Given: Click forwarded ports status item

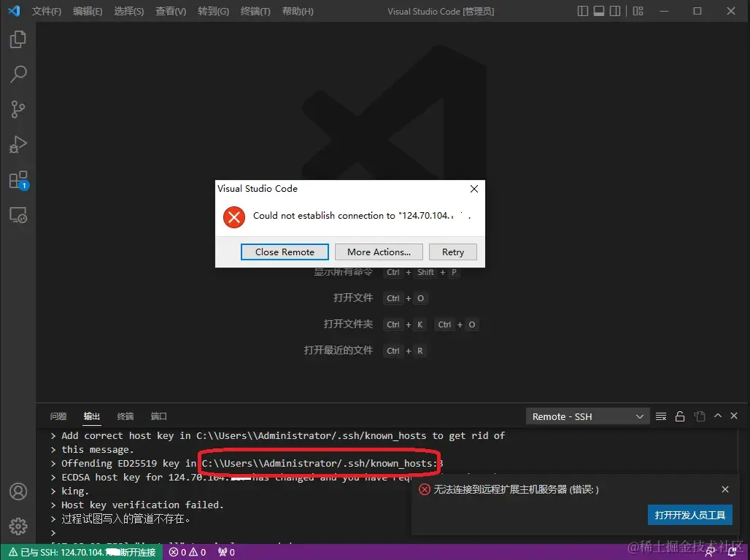Looking at the screenshot, I should [226, 553].
